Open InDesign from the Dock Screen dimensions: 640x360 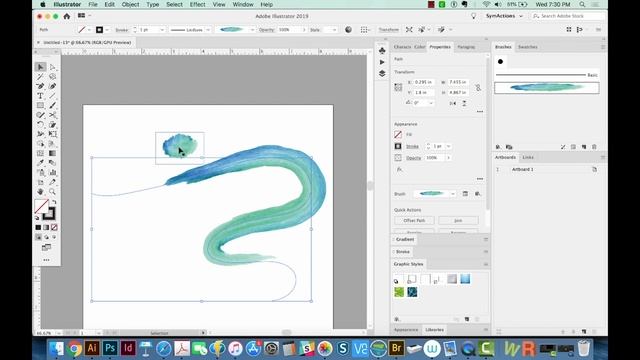tap(128, 349)
